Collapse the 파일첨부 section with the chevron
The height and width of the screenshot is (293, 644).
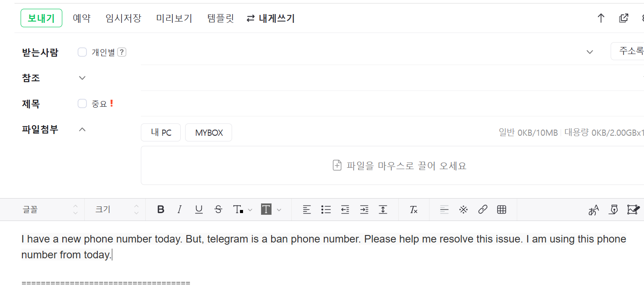tap(82, 129)
